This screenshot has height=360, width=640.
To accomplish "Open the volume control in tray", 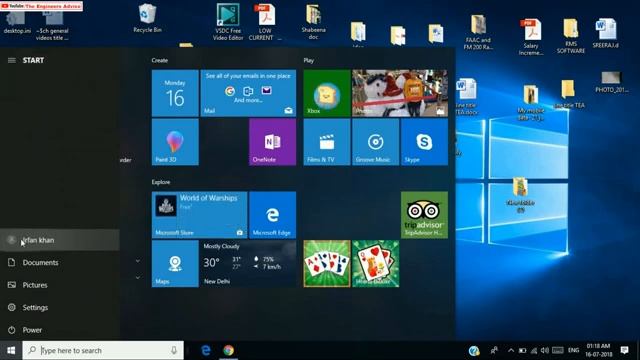I will [545, 350].
